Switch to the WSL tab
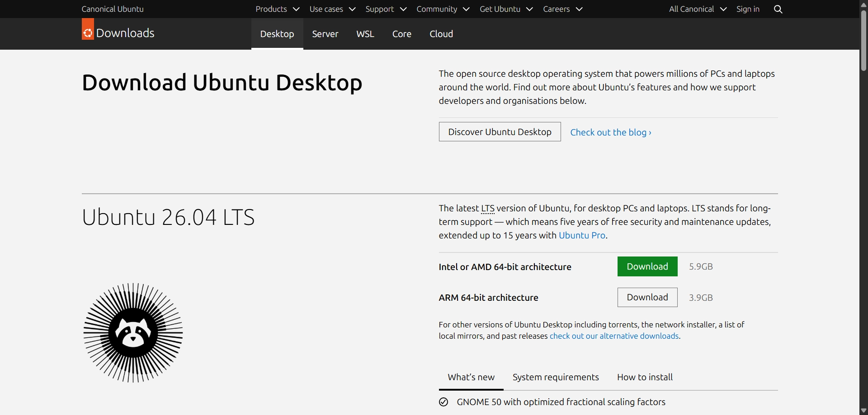Viewport: 868px width, 415px height. pyautogui.click(x=365, y=34)
